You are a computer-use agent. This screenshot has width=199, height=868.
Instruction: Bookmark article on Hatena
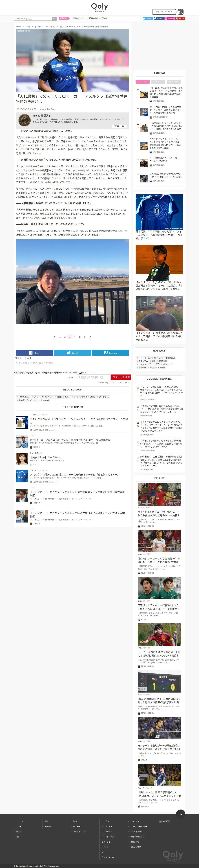pyautogui.click(x=111, y=353)
